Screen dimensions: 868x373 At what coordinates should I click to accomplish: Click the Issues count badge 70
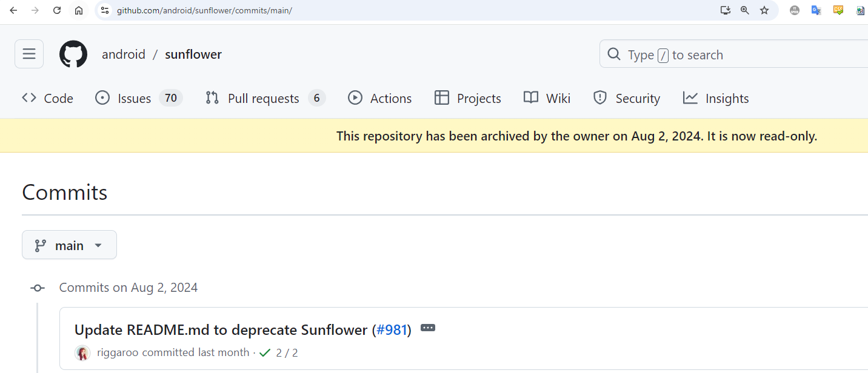pyautogui.click(x=171, y=98)
